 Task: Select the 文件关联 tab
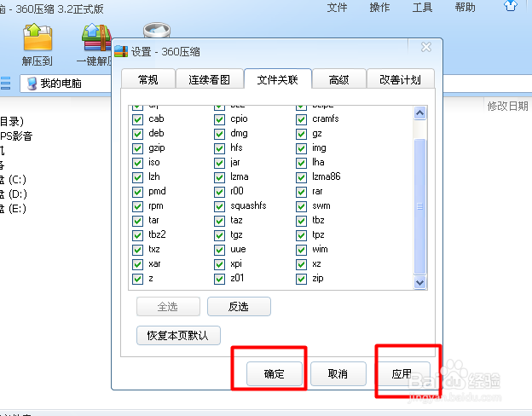(278, 79)
